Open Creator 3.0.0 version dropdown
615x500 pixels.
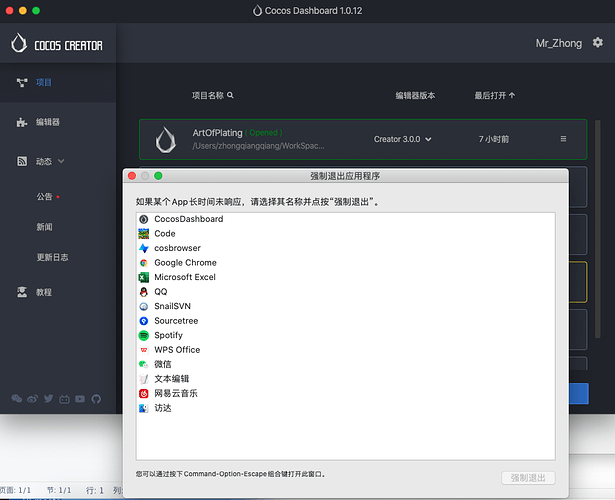click(x=402, y=139)
